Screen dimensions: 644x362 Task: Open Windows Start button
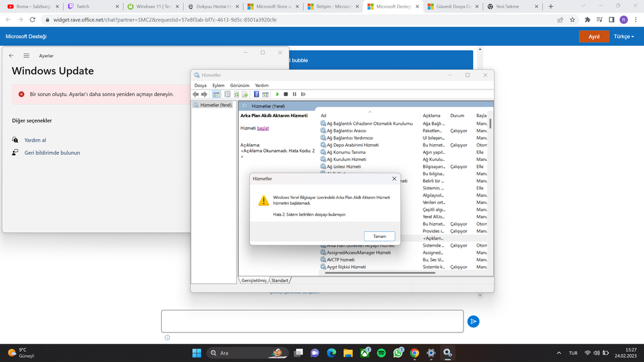click(x=197, y=353)
